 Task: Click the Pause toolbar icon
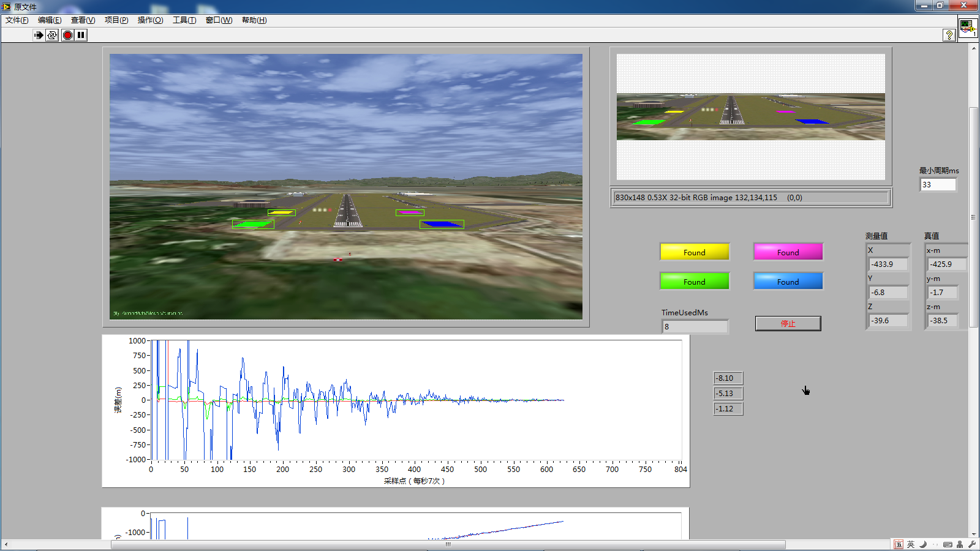pos(81,35)
